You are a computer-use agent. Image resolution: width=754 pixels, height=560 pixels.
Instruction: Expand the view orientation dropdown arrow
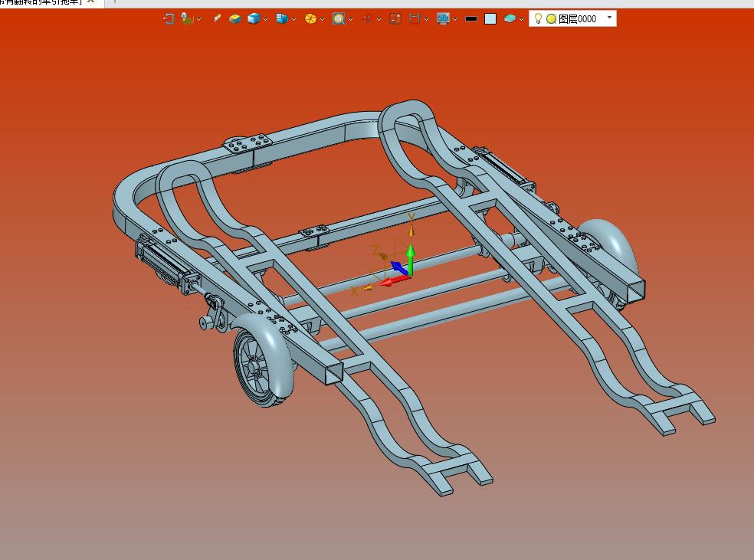tap(293, 19)
